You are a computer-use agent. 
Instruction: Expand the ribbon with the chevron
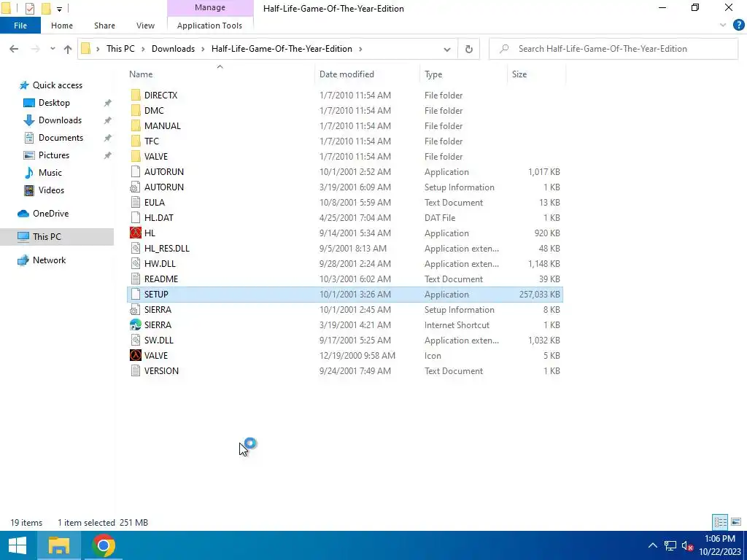click(x=723, y=26)
